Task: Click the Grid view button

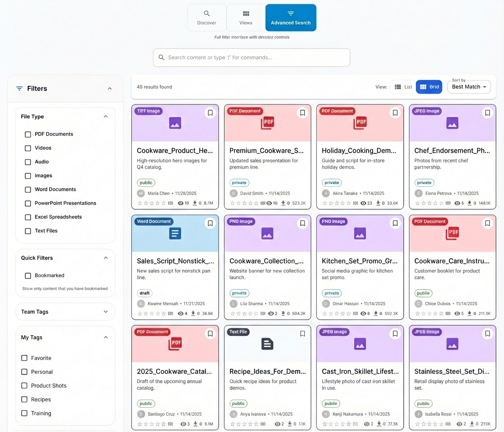Action: point(429,86)
